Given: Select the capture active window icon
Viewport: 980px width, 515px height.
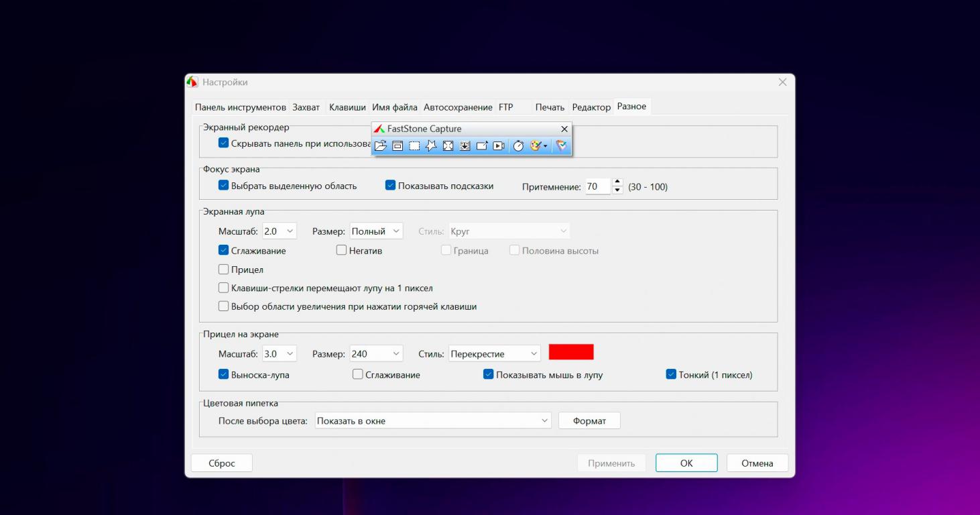Looking at the screenshot, I should point(397,146).
